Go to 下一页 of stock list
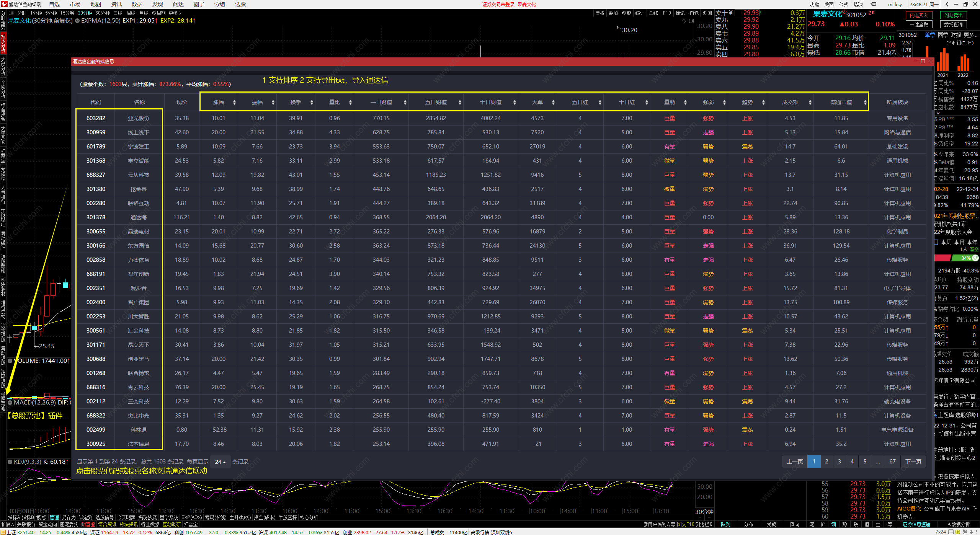This screenshot has height=535, width=980. pos(913,462)
